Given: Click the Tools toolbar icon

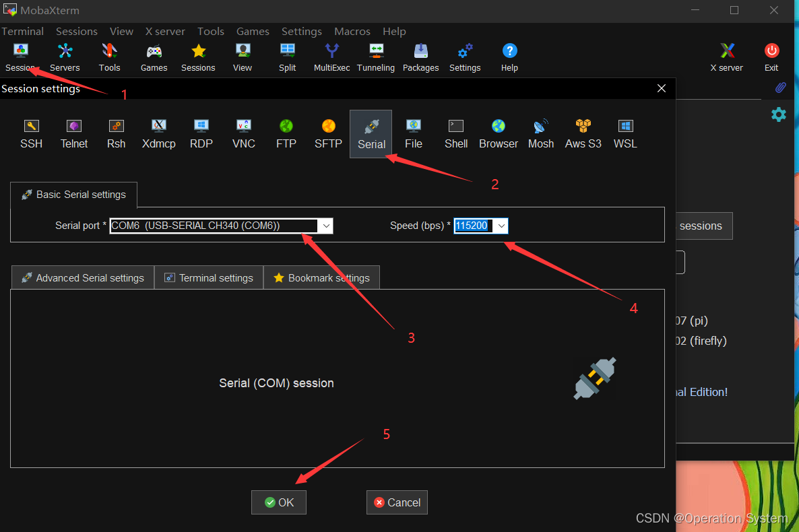Looking at the screenshot, I should 110,58.
